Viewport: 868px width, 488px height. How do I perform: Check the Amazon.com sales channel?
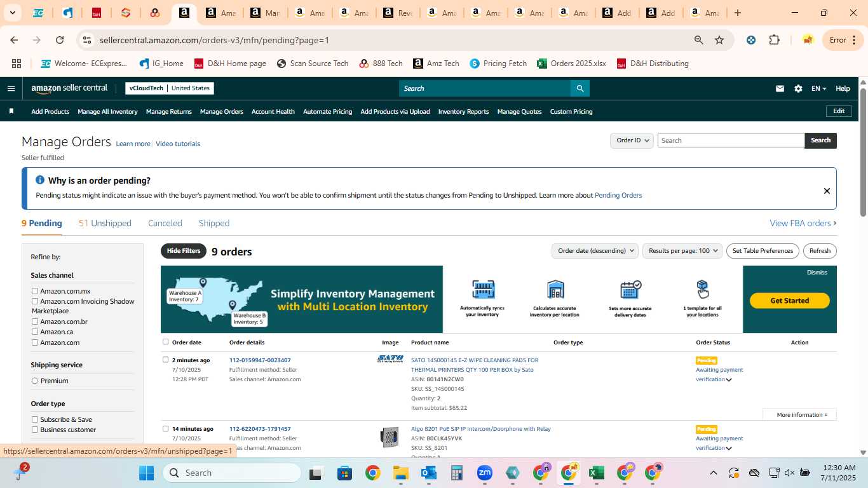pyautogui.click(x=35, y=342)
